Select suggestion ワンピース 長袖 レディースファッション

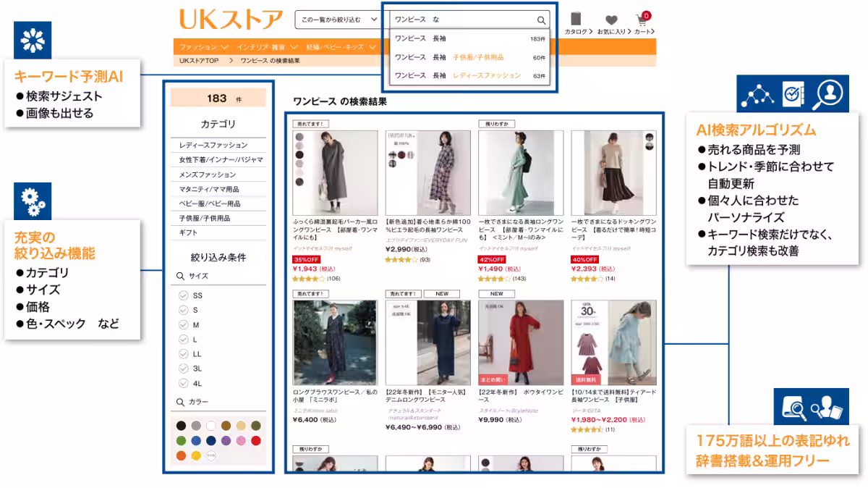coord(470,75)
